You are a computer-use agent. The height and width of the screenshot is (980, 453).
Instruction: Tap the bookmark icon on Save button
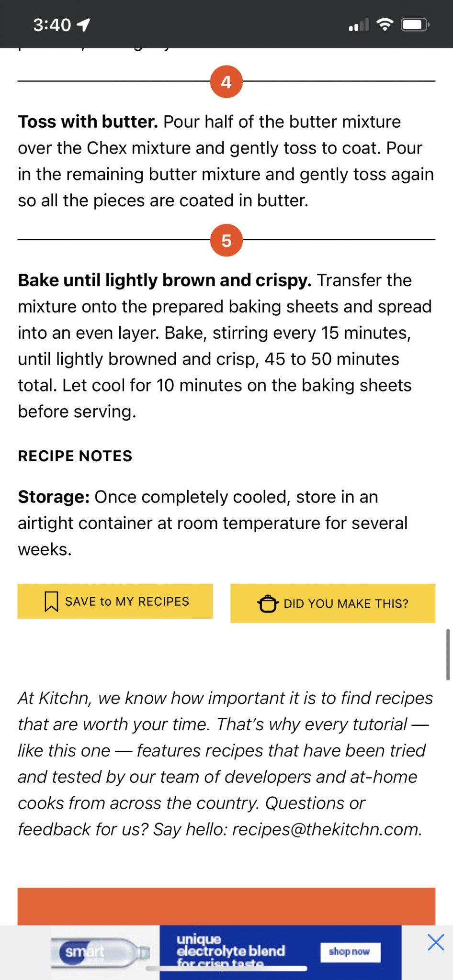[51, 601]
